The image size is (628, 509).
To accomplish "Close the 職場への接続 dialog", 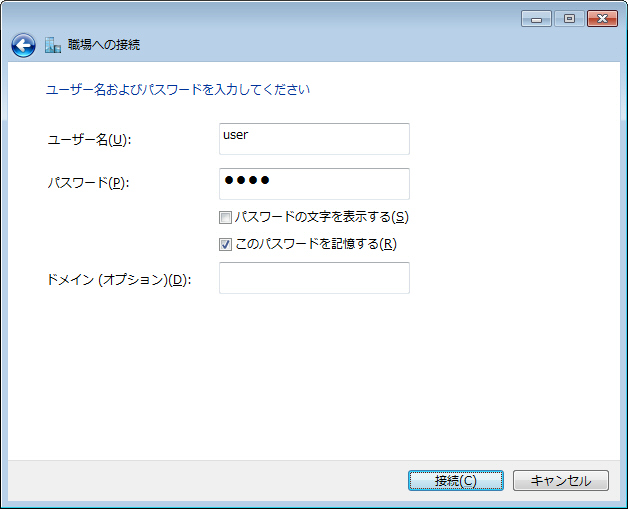I will click(602, 19).
